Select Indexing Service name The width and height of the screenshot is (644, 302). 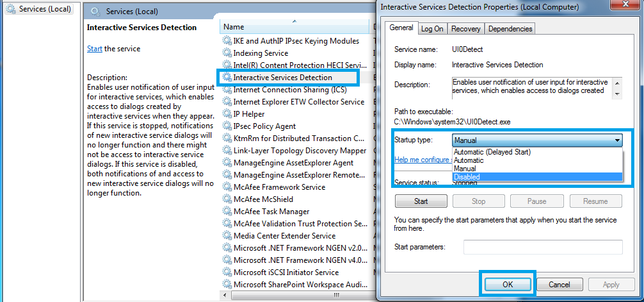[261, 53]
